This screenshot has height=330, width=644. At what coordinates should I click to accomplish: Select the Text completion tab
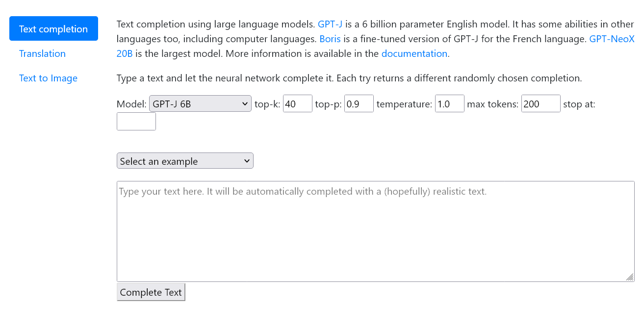point(53,28)
